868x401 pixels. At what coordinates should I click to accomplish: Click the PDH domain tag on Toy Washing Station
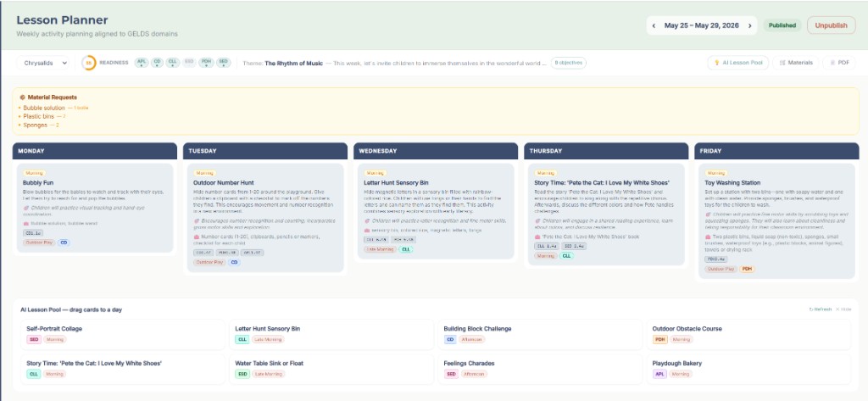click(747, 269)
